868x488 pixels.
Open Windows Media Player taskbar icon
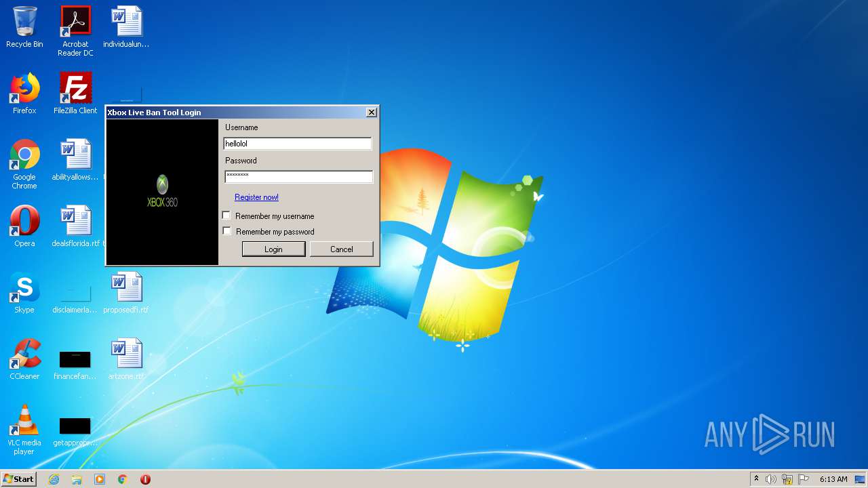coord(100,479)
